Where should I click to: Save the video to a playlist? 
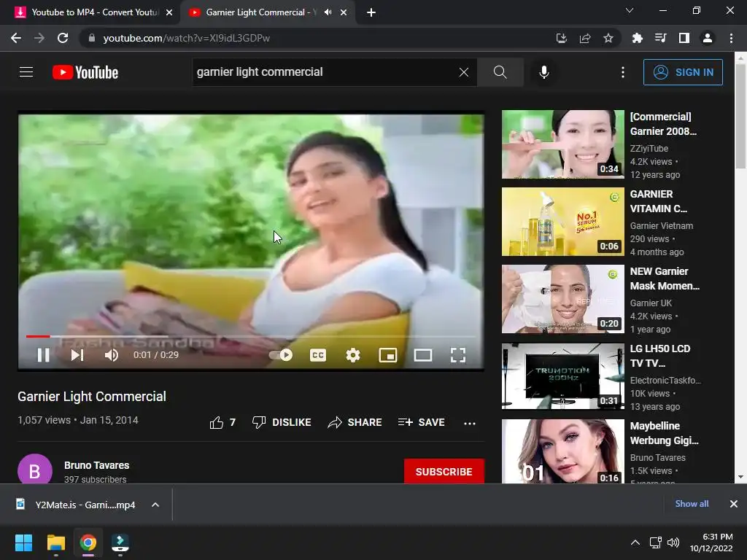click(421, 422)
